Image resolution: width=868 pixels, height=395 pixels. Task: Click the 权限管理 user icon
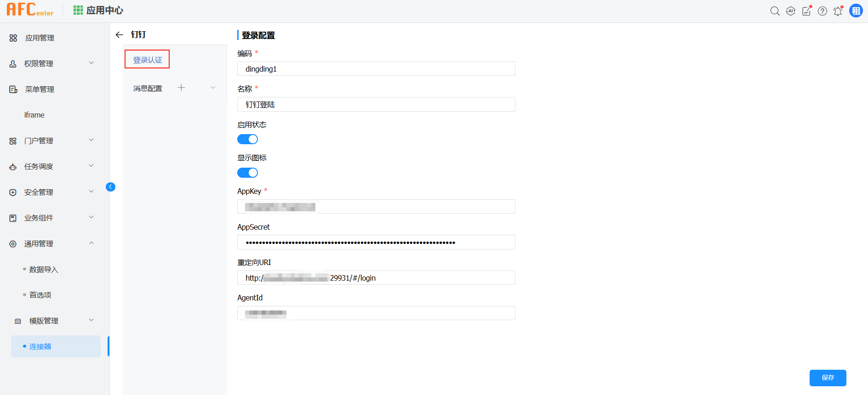pyautogui.click(x=13, y=64)
